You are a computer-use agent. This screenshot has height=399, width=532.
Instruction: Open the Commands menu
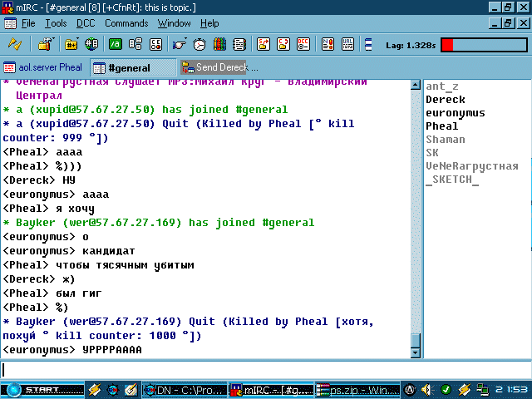126,23
